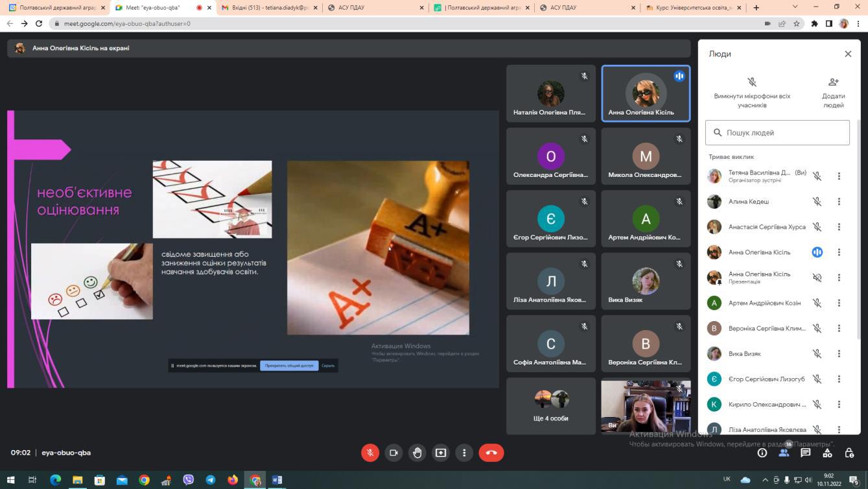Image resolution: width=868 pixels, height=489 pixels.
Task: Open options menu for Анастасія Сергіївна Хурса
Action: [839, 227]
